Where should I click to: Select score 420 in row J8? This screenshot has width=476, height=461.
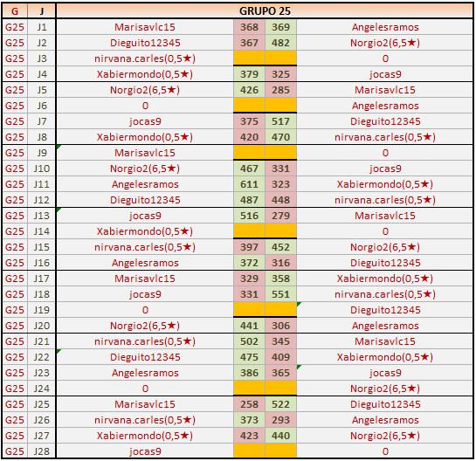[x=249, y=137]
